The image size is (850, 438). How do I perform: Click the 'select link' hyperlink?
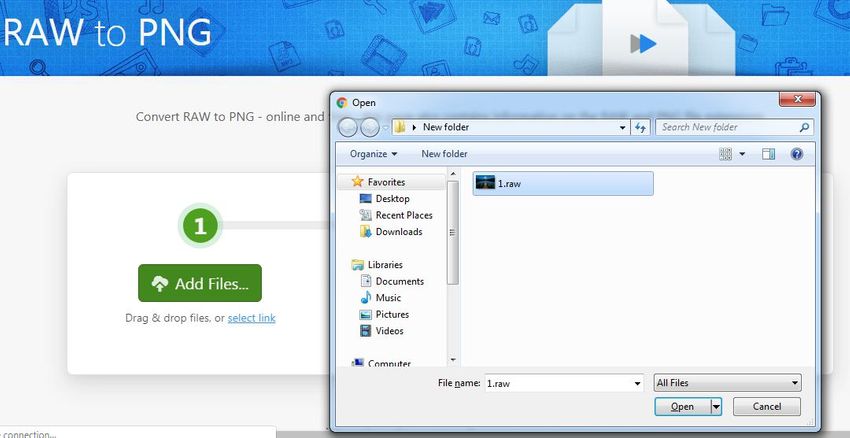(251, 318)
